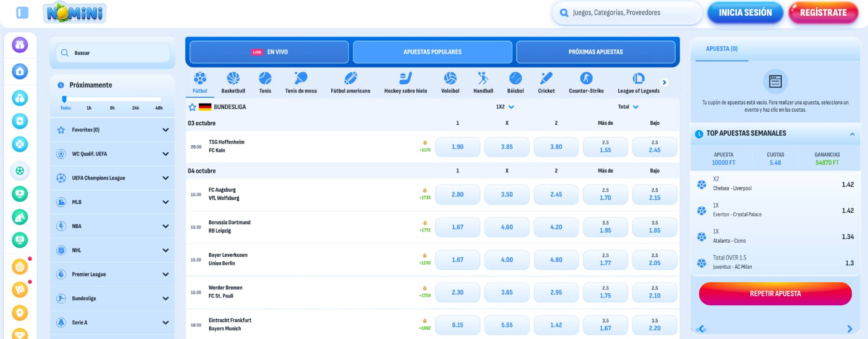Click the Próximamente time slider handle
The width and height of the screenshot is (868, 339).
tap(64, 99)
